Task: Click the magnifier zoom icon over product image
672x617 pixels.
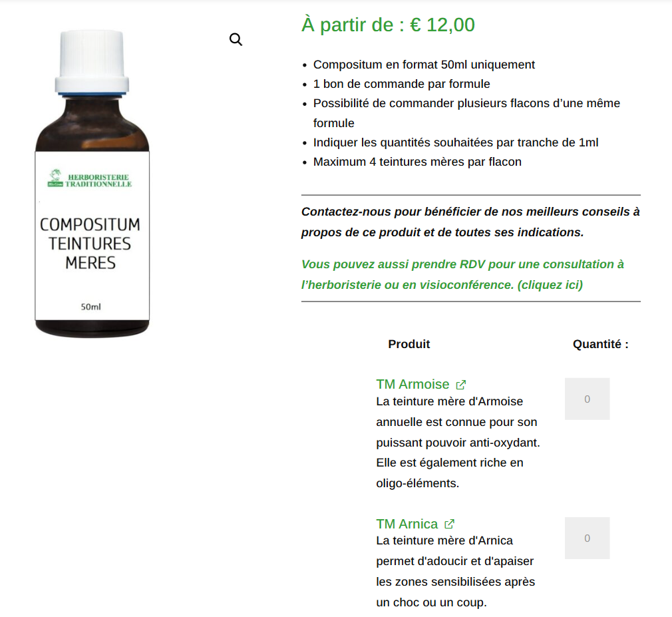Action: 236,39
